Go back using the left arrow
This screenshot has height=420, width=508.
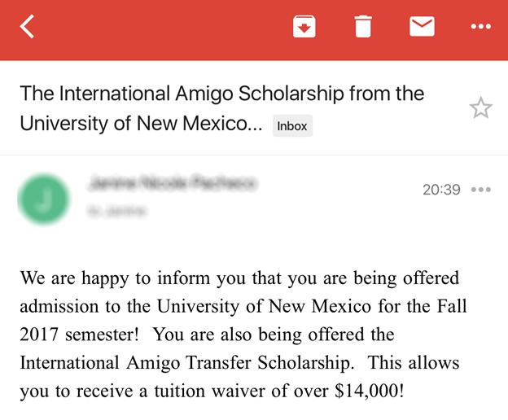pos(27,26)
